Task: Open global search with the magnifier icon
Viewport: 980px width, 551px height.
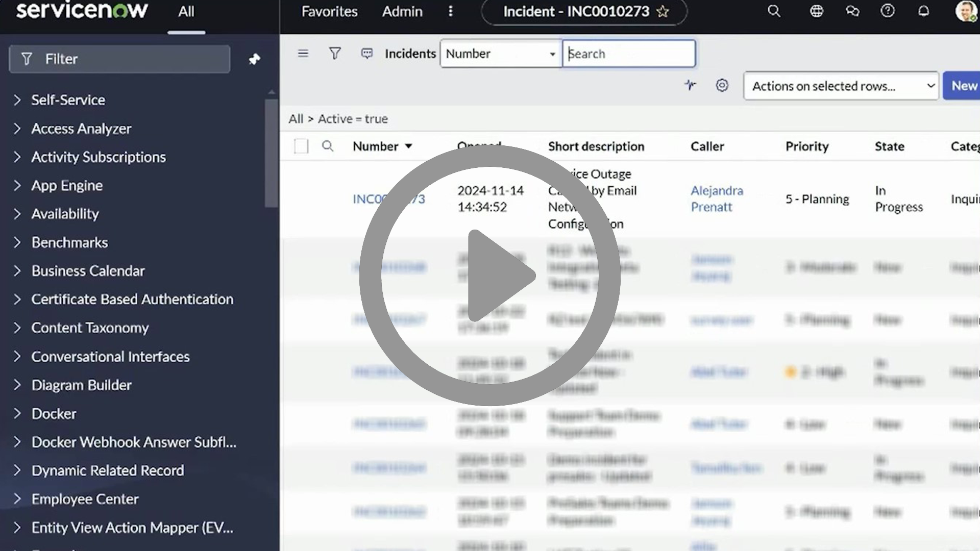Action: click(x=774, y=11)
